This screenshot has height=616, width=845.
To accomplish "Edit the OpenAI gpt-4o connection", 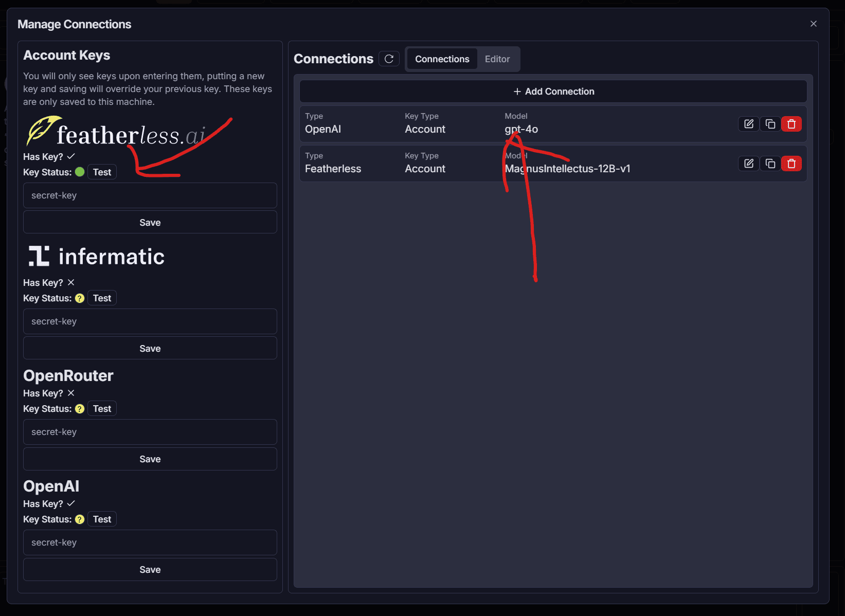I will (x=749, y=124).
